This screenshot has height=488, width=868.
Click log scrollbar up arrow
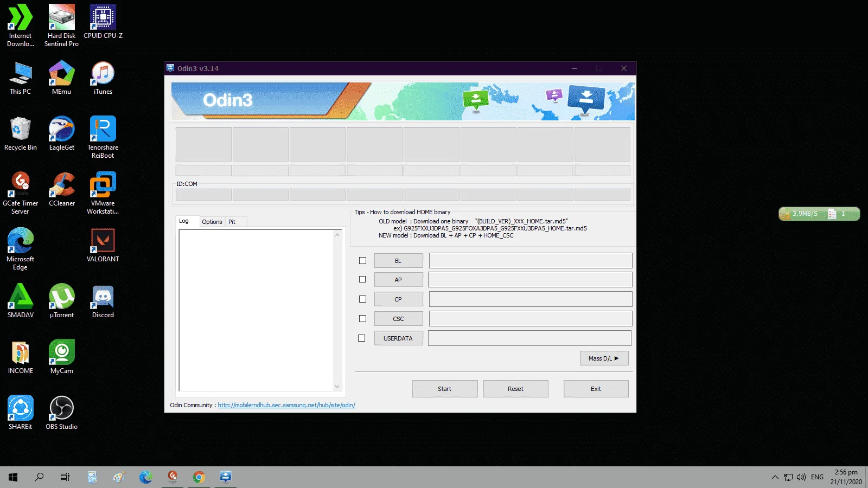tap(337, 235)
